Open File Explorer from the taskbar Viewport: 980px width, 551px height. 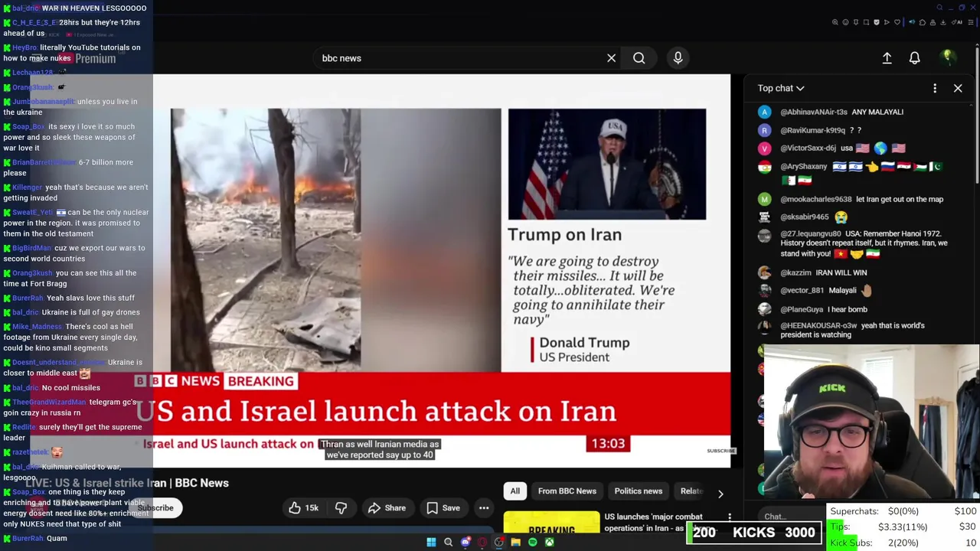[516, 542]
